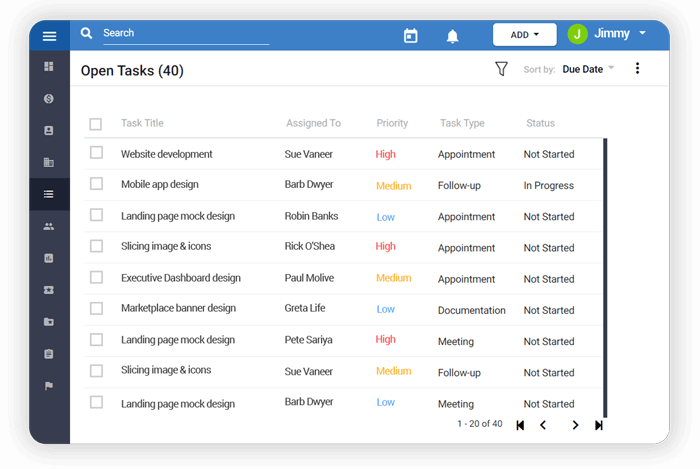Open the clipboard sidebar icon
This screenshot has width=700, height=469.
tap(49, 354)
